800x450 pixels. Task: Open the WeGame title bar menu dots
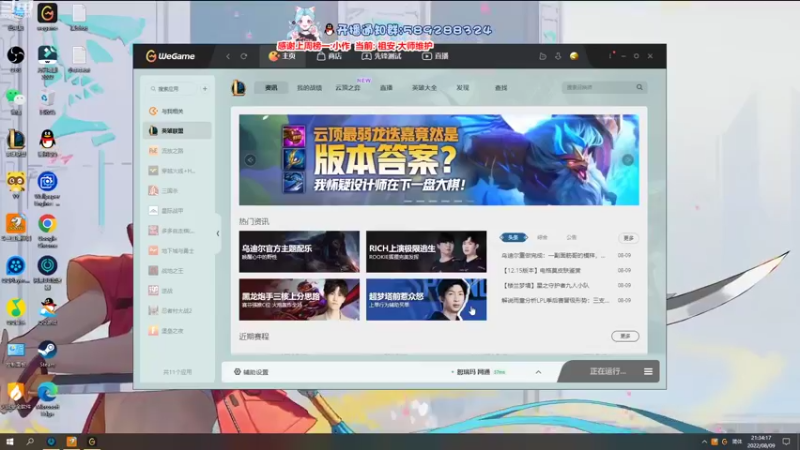(610, 56)
